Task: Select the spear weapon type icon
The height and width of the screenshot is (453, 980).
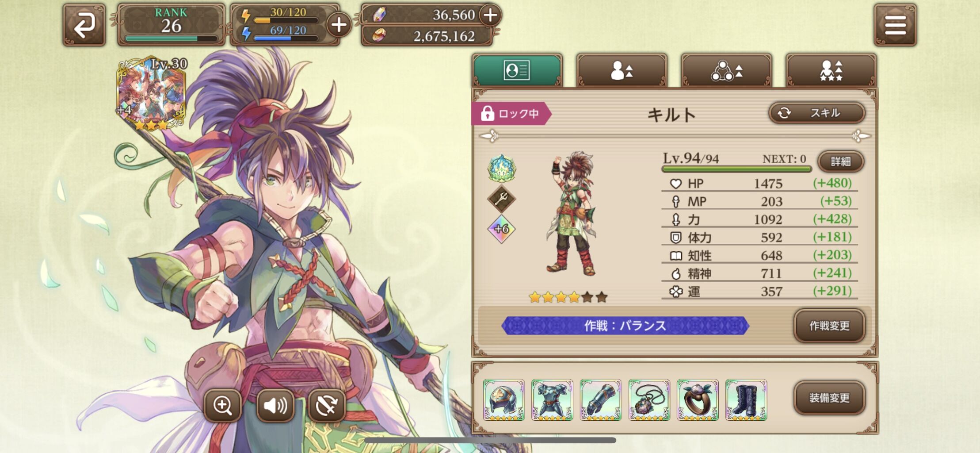Action: (501, 199)
